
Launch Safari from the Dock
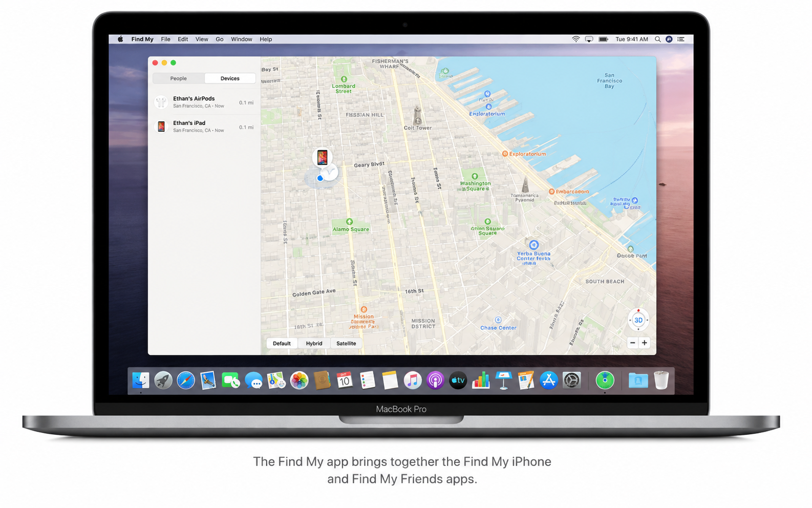[x=186, y=380]
